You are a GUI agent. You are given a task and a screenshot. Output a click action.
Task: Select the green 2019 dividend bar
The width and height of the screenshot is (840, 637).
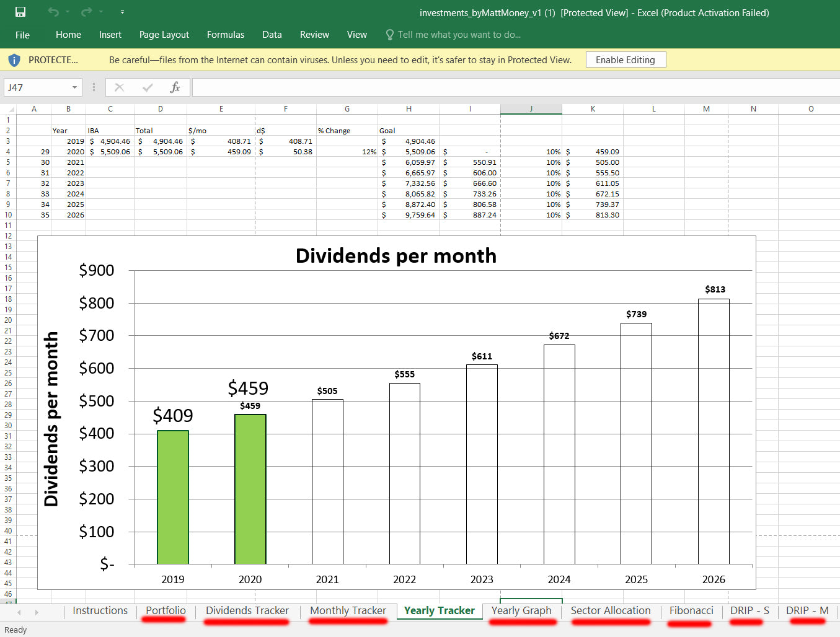click(x=173, y=497)
